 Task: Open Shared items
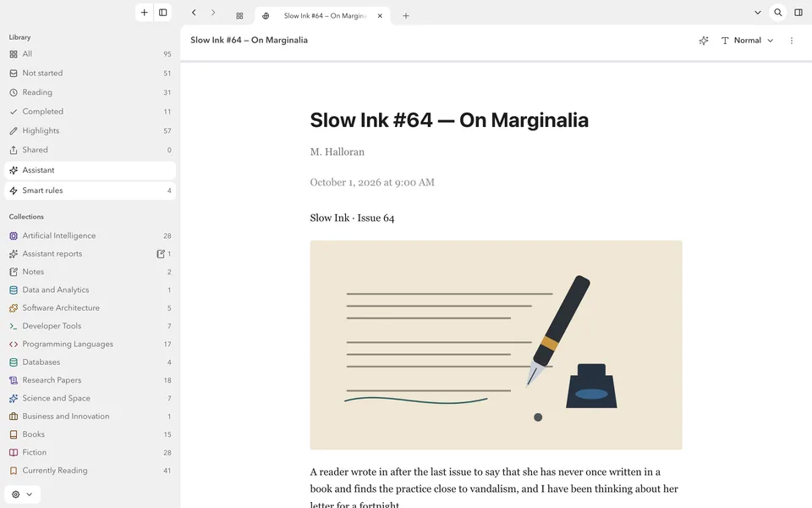coord(91,150)
